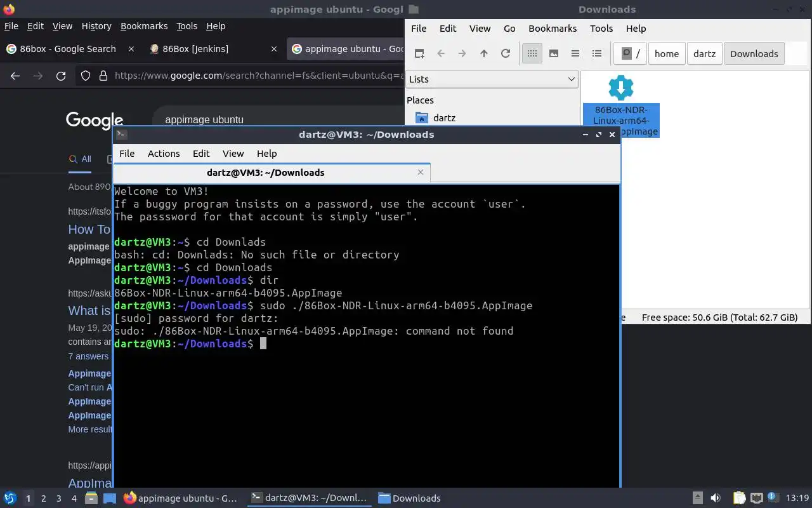The width and height of the screenshot is (812, 508).
Task: Open terminal Edit menu
Action: (x=201, y=154)
